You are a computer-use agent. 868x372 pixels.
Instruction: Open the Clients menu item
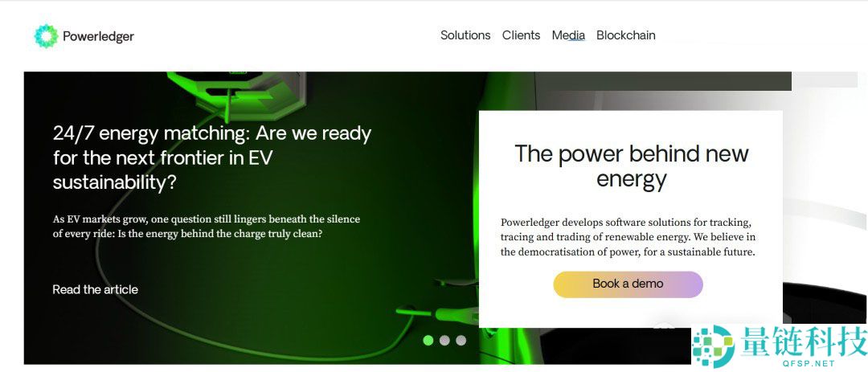tap(522, 35)
